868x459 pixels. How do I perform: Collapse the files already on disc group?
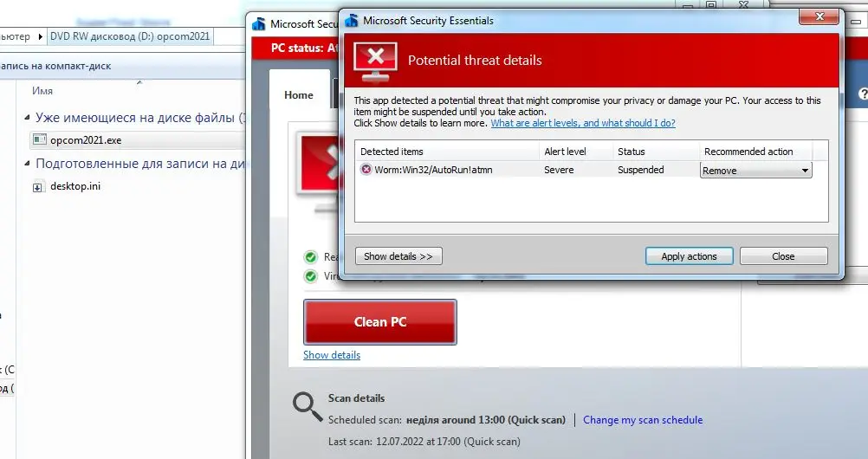click(x=27, y=118)
